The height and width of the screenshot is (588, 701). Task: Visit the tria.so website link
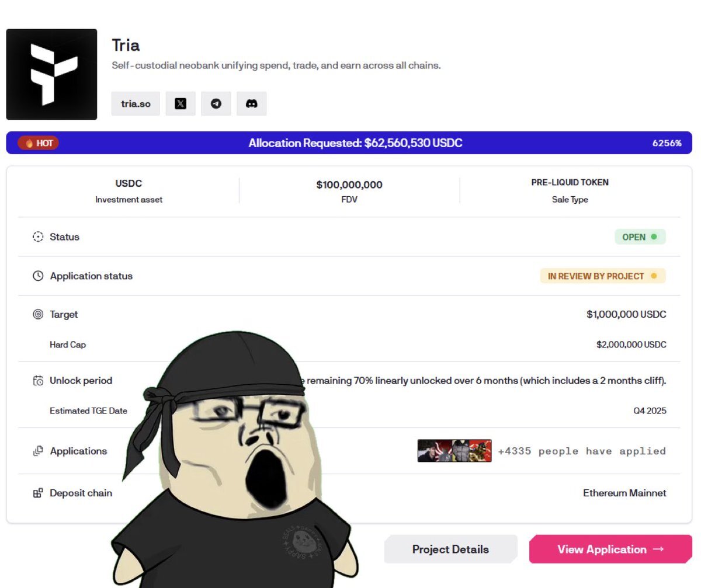(x=136, y=103)
